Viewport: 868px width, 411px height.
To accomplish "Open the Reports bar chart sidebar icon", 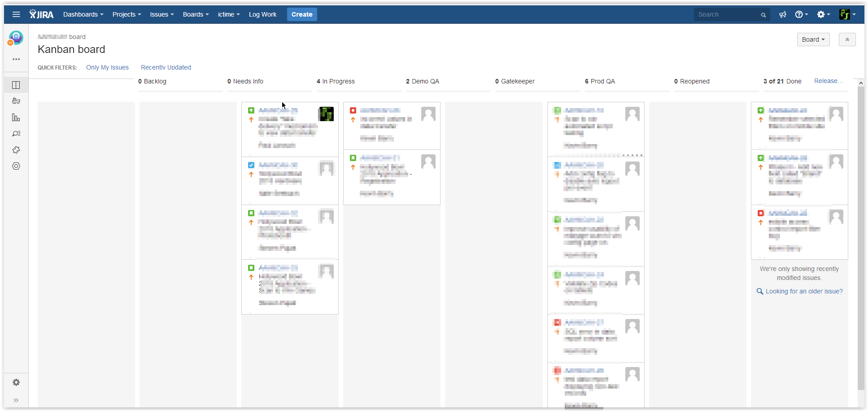I will tap(16, 118).
